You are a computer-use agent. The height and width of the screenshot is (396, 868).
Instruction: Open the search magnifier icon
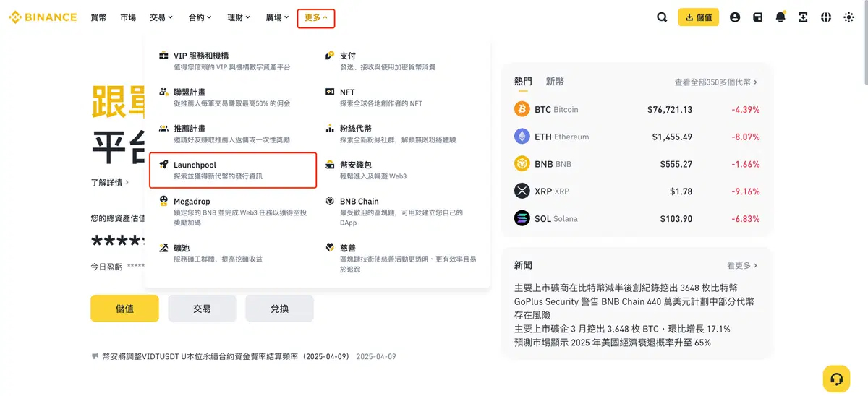tap(662, 17)
